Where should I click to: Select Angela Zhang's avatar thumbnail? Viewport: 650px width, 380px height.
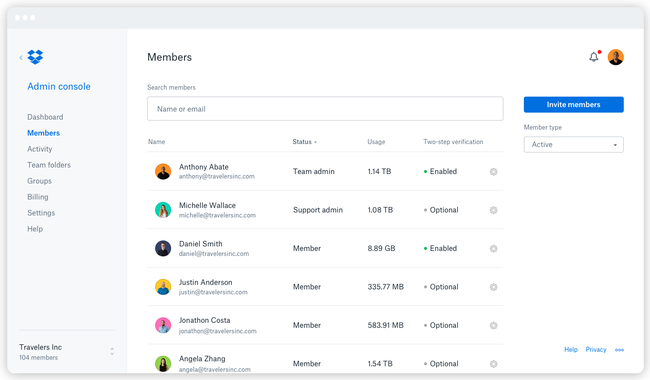(x=163, y=363)
